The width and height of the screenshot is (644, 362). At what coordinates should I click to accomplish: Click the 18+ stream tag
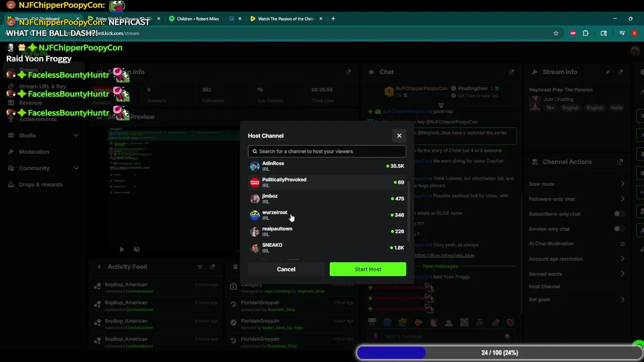tap(549, 108)
